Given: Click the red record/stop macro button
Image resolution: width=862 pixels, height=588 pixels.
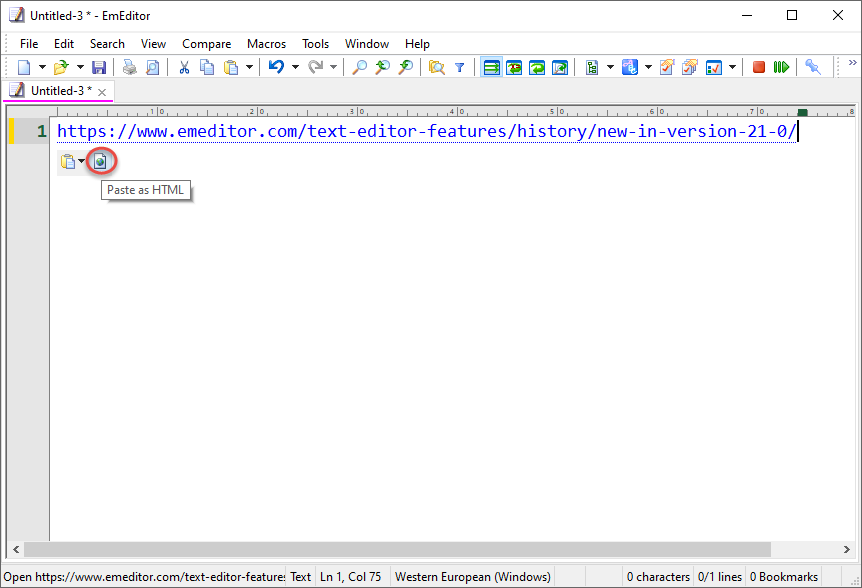Looking at the screenshot, I should click(759, 67).
